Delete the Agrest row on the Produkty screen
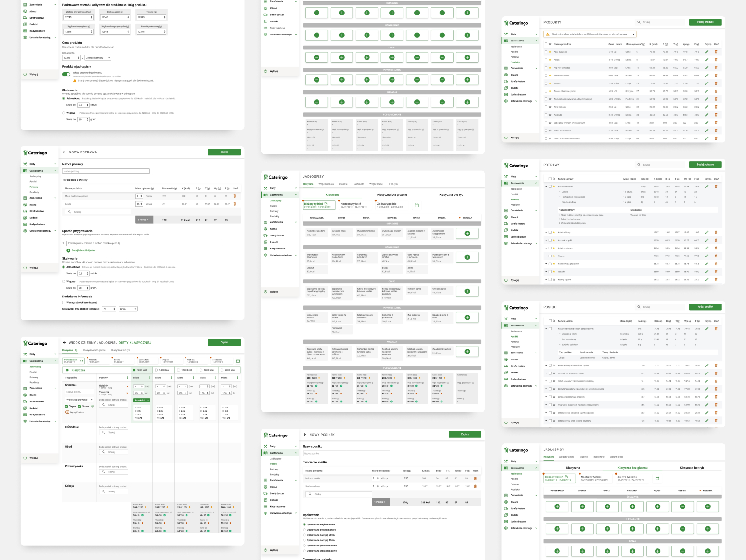Image resolution: width=746 pixels, height=560 pixels. click(716, 60)
